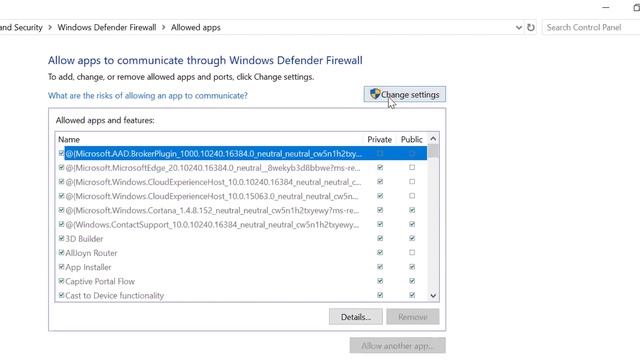Viewport: 640px width, 360px height.
Task: Toggle Private checkbox for MicrosoftEdge
Action: coord(380,167)
